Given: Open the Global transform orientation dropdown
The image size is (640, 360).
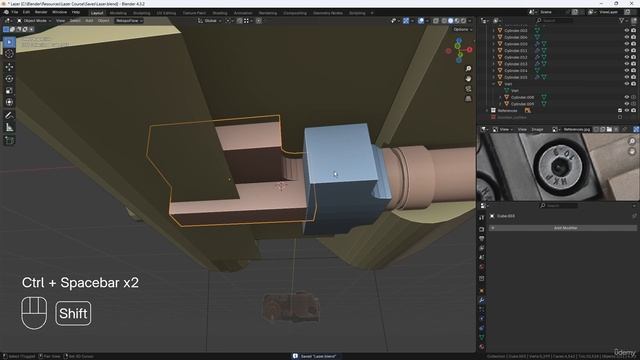Looking at the screenshot, I should click(209, 20).
